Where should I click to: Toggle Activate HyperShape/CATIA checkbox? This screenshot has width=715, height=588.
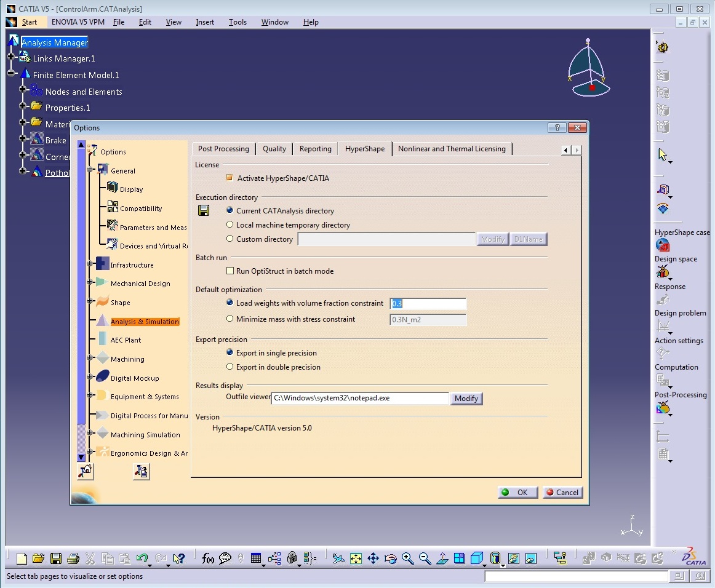tap(230, 178)
